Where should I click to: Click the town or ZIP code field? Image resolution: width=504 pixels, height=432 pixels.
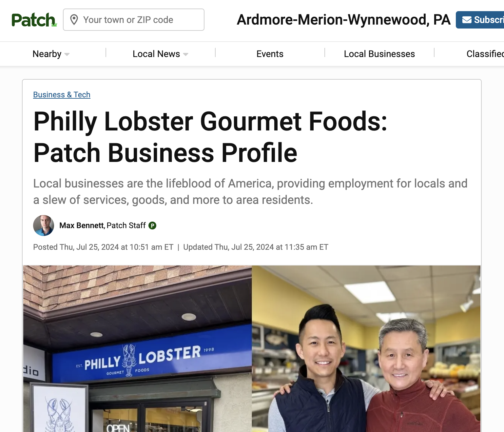click(134, 20)
